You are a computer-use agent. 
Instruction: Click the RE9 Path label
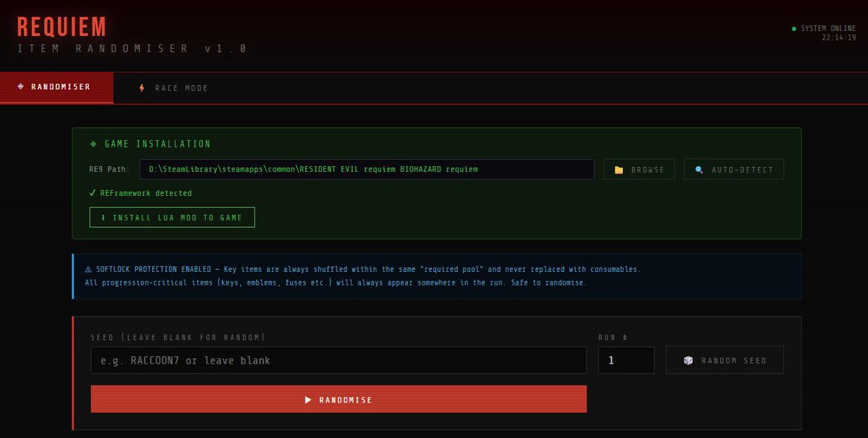pos(110,169)
